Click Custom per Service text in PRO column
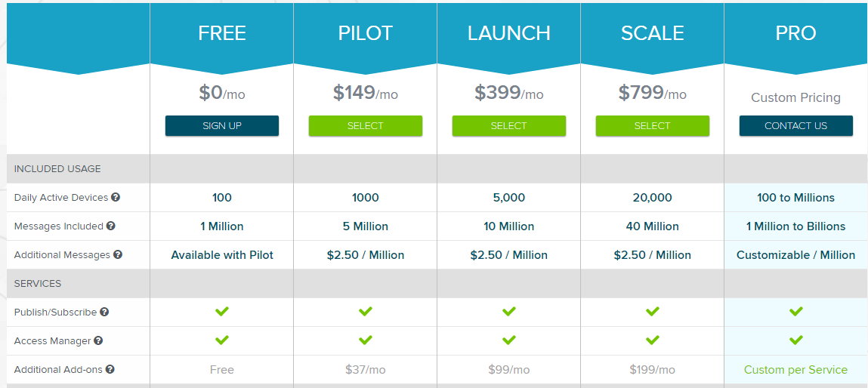 [795, 370]
